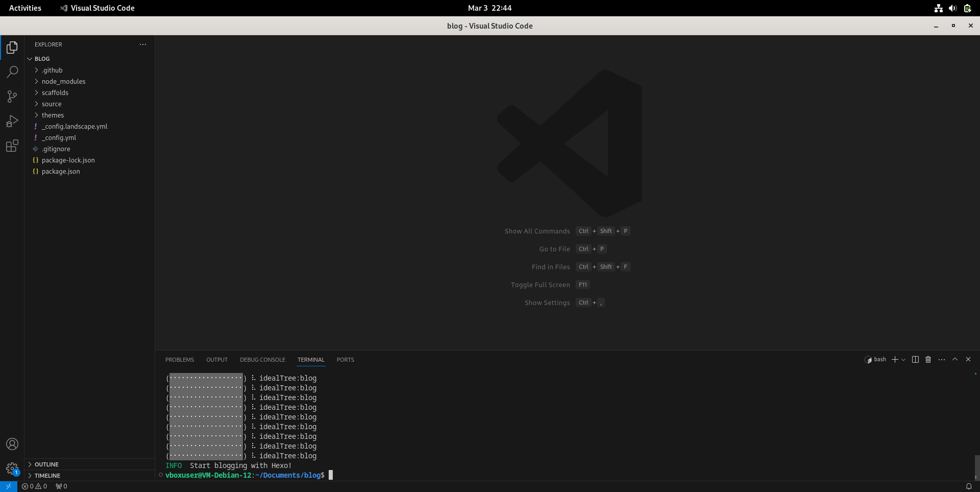
Task: Click the 'Go to File' hint text
Action: 555,249
